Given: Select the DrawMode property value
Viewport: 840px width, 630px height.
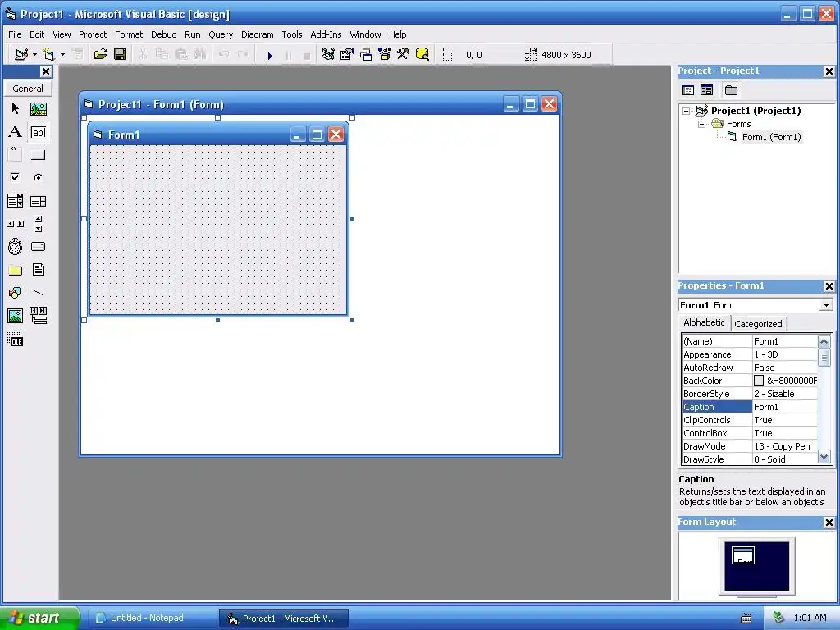Looking at the screenshot, I should [x=785, y=446].
